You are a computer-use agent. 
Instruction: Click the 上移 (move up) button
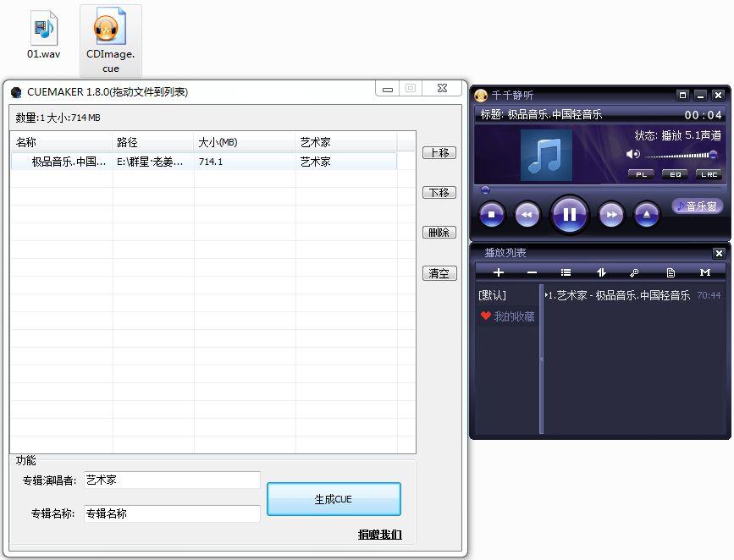(439, 152)
